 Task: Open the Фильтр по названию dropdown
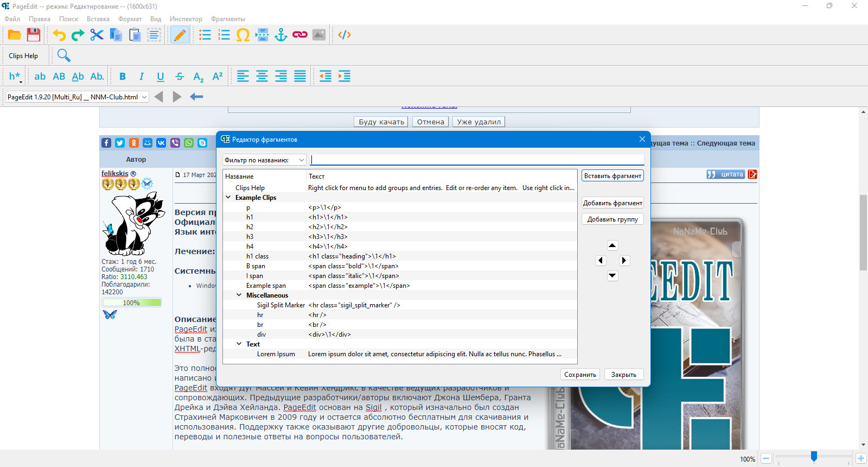265,160
